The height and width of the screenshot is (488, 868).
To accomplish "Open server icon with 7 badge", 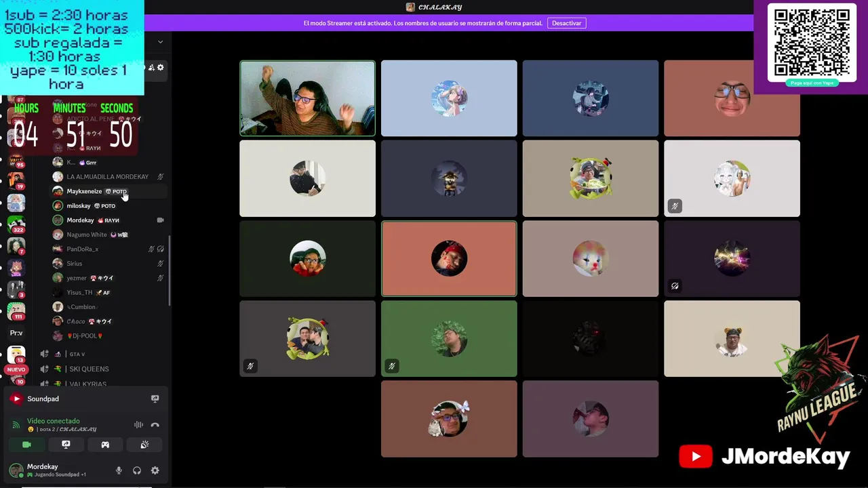I will point(16,245).
